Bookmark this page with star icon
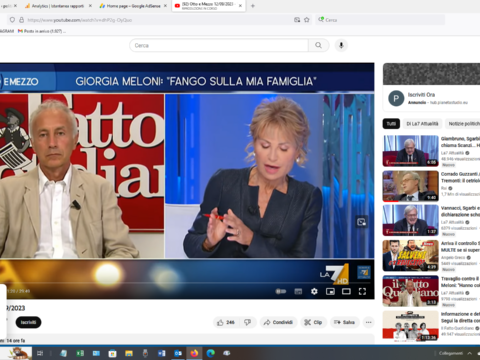The height and width of the screenshot is (360, 480). point(307,20)
